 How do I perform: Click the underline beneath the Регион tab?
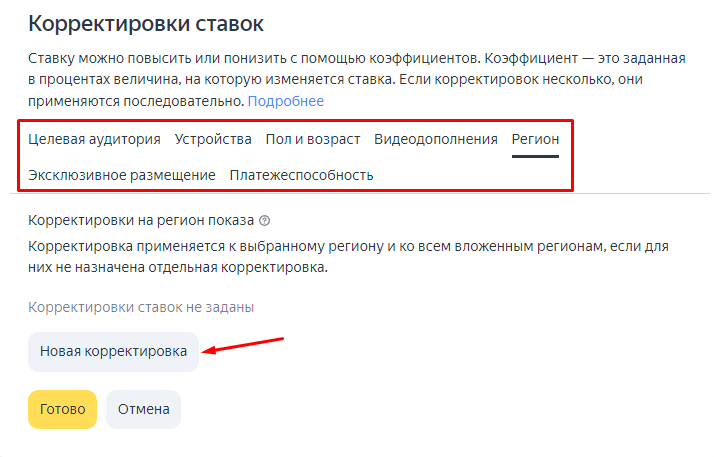click(x=535, y=158)
